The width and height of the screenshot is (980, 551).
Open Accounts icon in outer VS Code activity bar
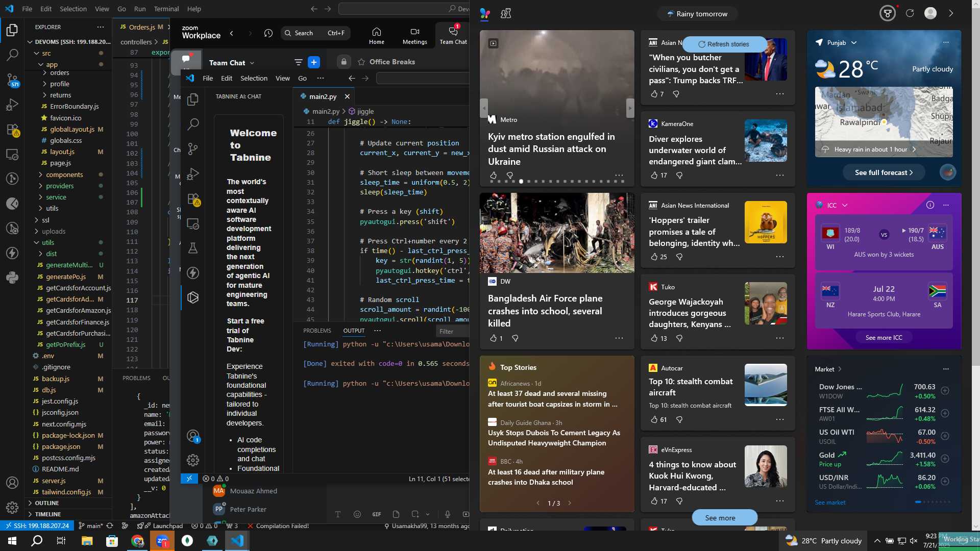coord(12,483)
